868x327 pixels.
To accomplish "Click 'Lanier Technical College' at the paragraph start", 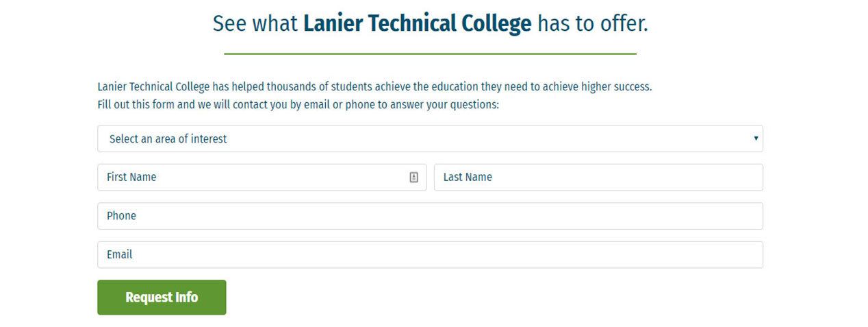I will (x=153, y=87).
